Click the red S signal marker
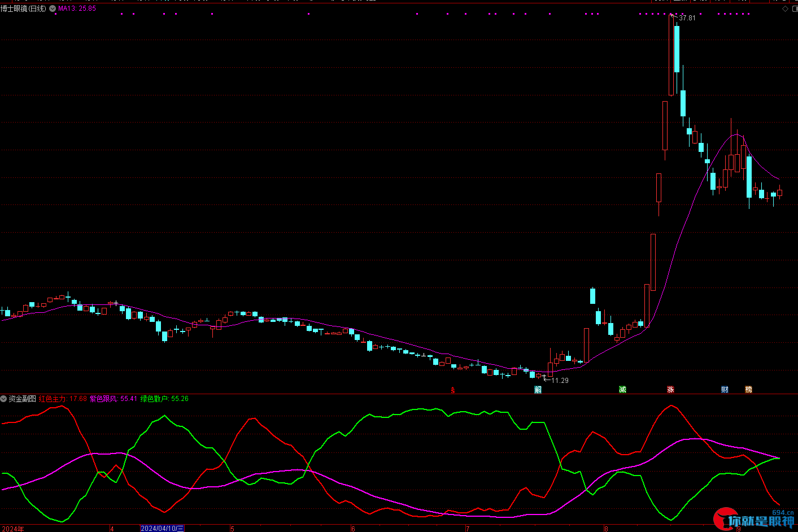The width and height of the screenshot is (798, 532). [453, 390]
